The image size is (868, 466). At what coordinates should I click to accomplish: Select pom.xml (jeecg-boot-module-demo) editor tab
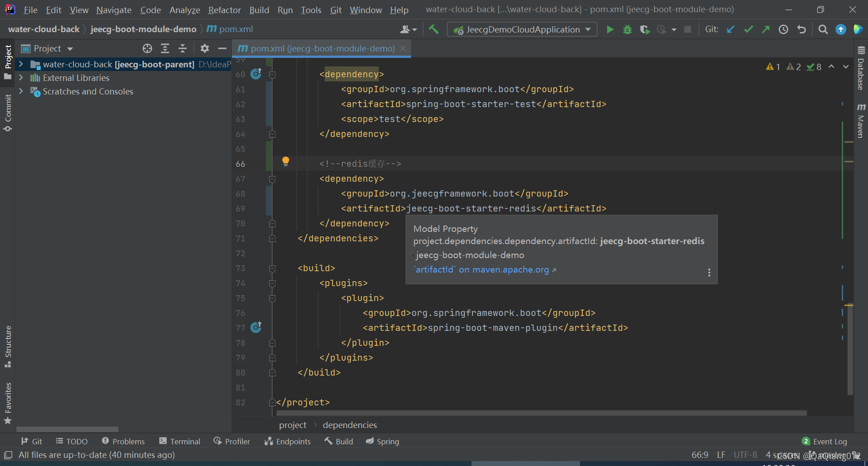pyautogui.click(x=321, y=48)
